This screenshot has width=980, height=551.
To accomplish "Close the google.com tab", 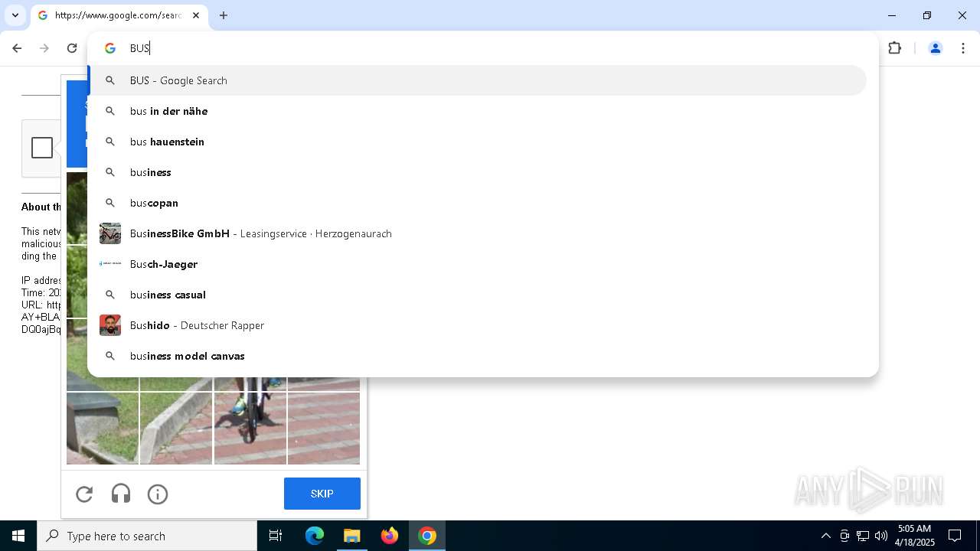I will tap(196, 15).
